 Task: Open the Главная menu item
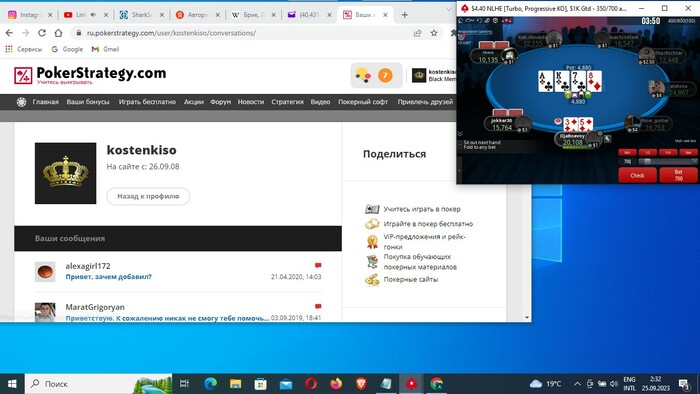coord(45,102)
